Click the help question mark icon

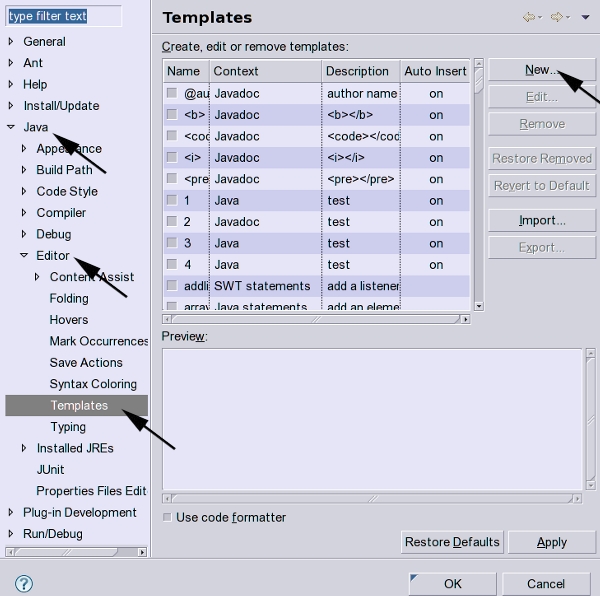click(25, 584)
